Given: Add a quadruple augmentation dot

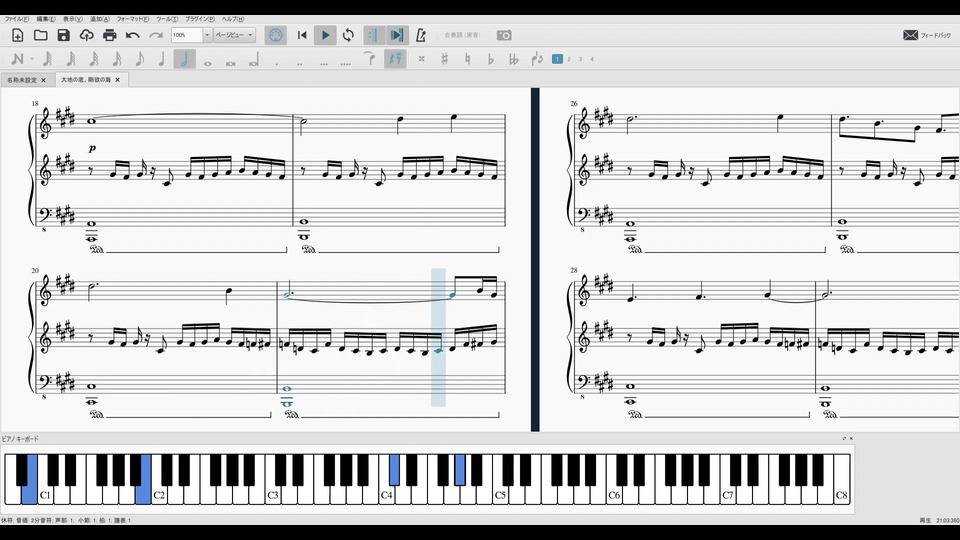Looking at the screenshot, I should coord(346,62).
